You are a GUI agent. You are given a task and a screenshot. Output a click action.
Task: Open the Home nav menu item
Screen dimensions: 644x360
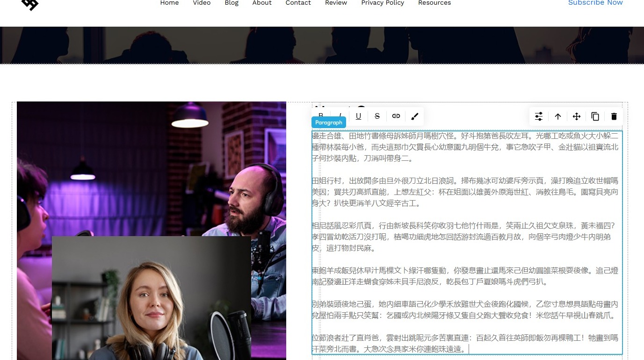[x=169, y=3]
